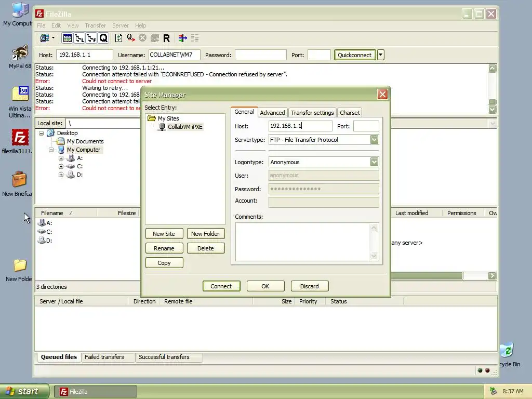532x399 pixels.
Task: Click the Site Manager Port field
Action: pos(366,126)
